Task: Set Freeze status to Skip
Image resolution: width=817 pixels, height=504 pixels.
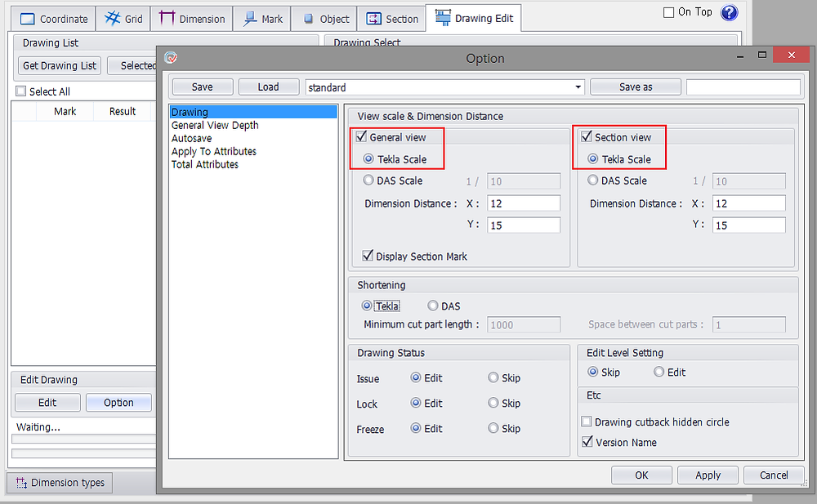Action: (x=493, y=428)
